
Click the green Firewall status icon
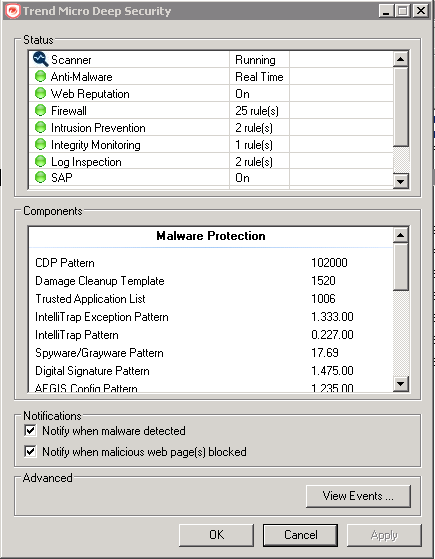pos(41,111)
